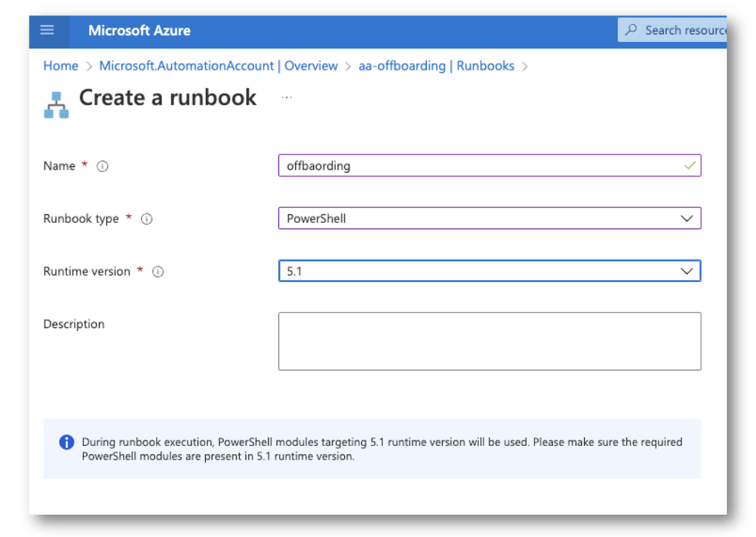The height and width of the screenshot is (537, 756).
Task: Open the ellipsis menu next to Create a runbook
Action: click(287, 98)
